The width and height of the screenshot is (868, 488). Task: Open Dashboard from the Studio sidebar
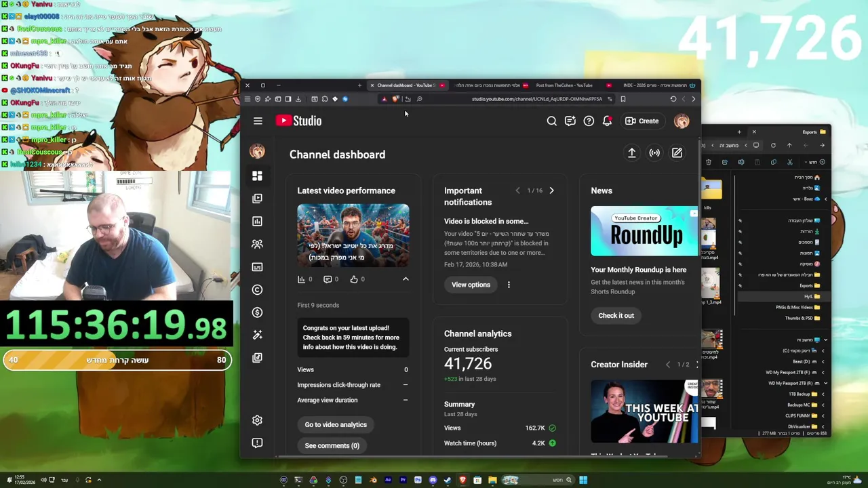[x=257, y=176]
